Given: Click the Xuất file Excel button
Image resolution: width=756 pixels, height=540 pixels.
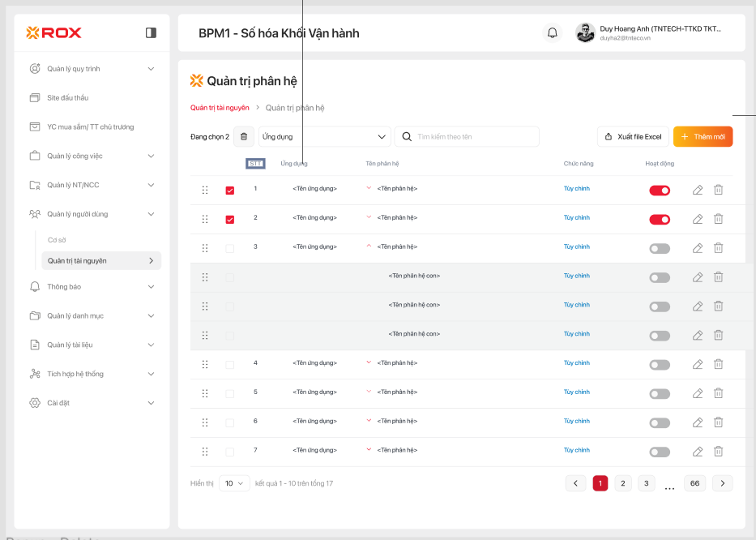Looking at the screenshot, I should pos(633,137).
